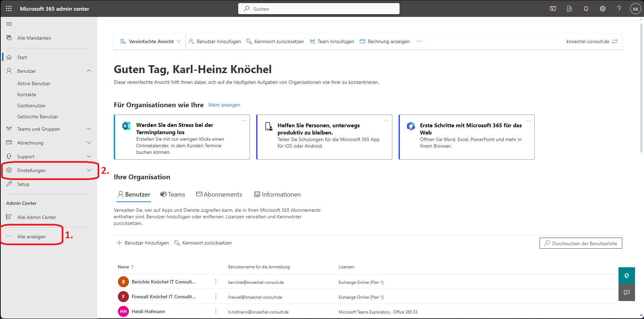Image resolution: width=644 pixels, height=319 pixels.
Task: Collapse the Benutzer navigation section
Action: (89, 71)
